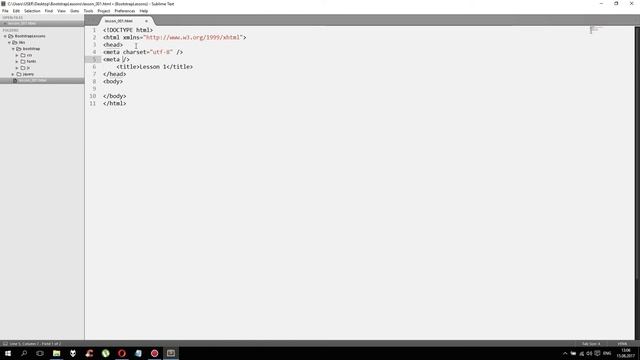Click the utf-8 charset value on line 4

161,52
